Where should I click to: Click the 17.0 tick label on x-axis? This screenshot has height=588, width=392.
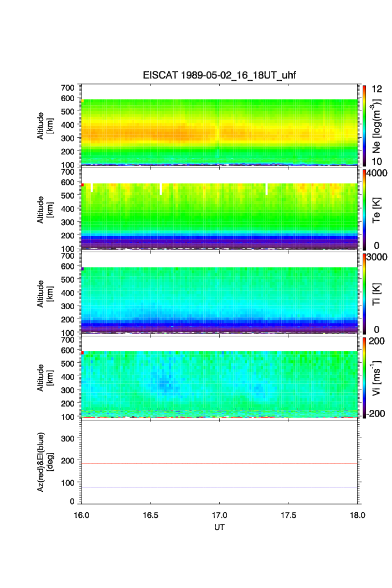[x=220, y=515]
